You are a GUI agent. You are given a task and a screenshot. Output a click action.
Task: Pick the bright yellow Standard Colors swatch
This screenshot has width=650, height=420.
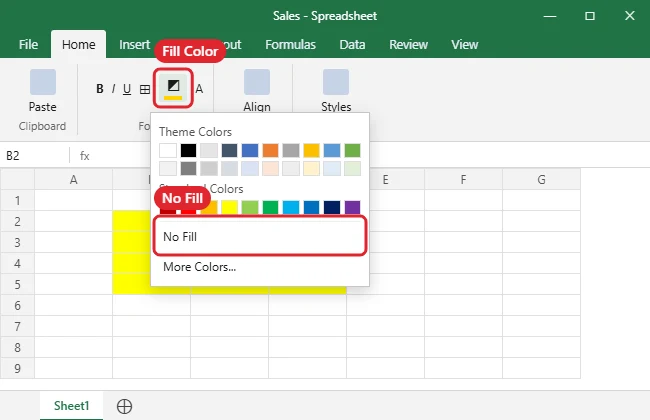pyautogui.click(x=229, y=207)
